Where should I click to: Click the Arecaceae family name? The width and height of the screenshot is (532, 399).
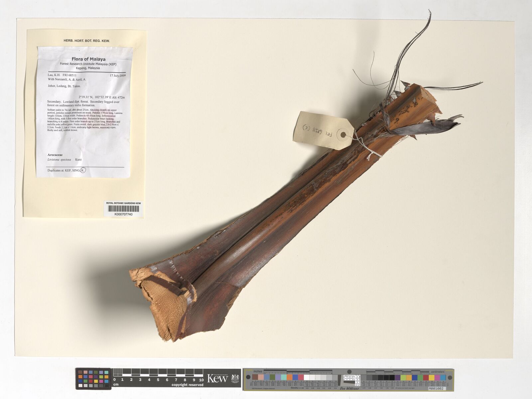tap(55, 155)
